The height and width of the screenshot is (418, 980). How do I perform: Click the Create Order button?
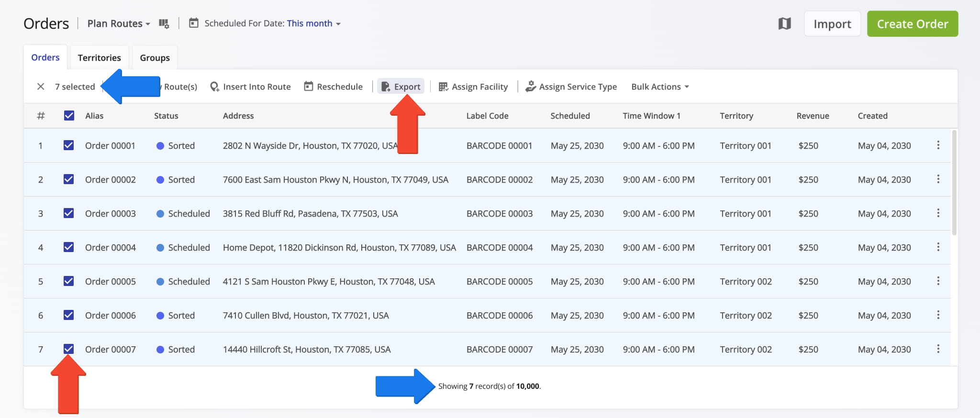[x=913, y=24]
